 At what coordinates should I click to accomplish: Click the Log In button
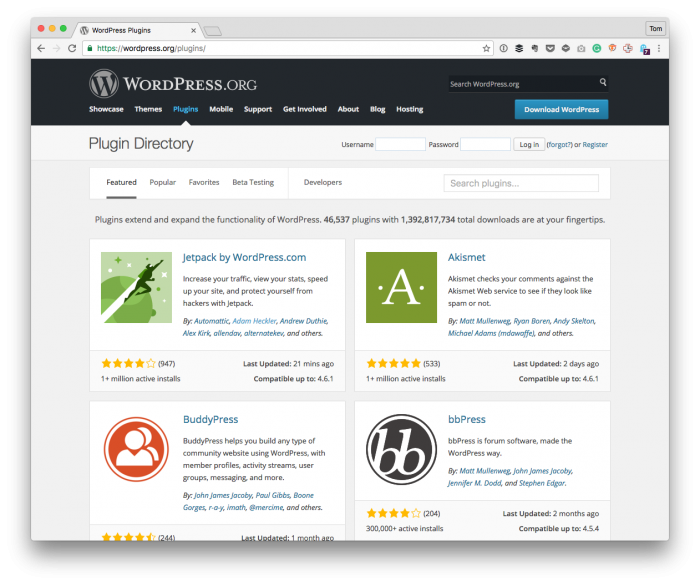(x=529, y=144)
